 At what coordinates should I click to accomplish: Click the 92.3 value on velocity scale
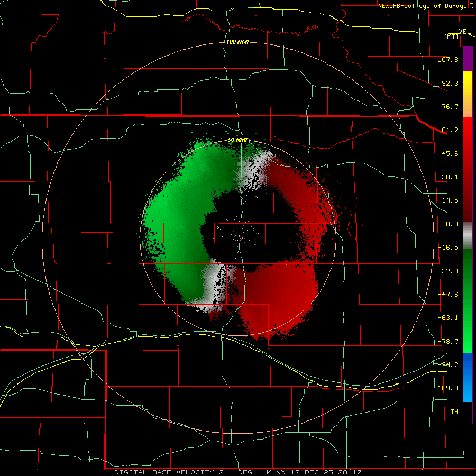point(450,83)
